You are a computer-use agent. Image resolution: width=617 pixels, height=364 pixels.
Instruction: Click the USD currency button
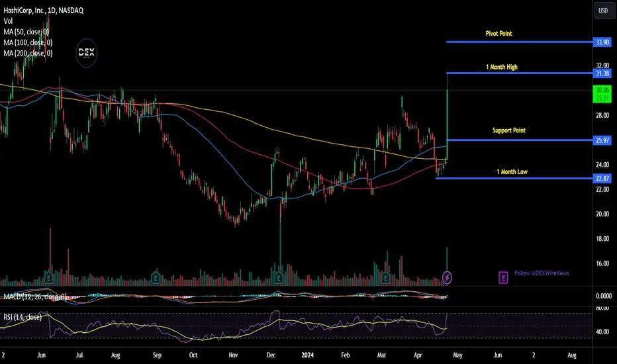coord(603,11)
